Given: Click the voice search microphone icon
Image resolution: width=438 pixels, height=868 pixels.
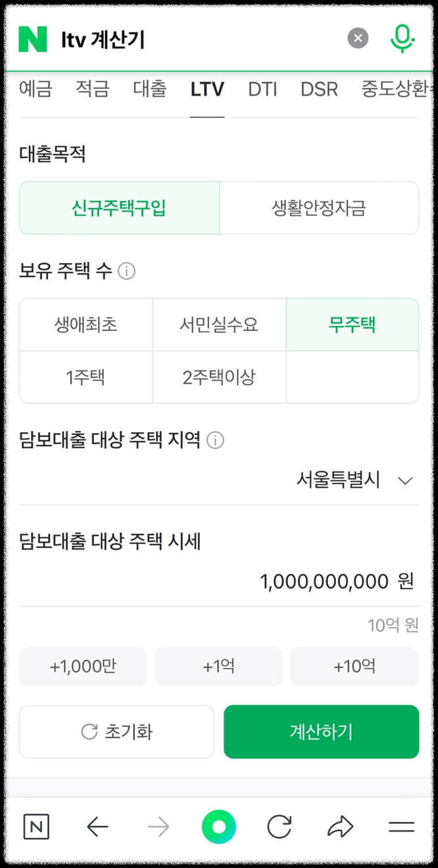Looking at the screenshot, I should coord(402,38).
